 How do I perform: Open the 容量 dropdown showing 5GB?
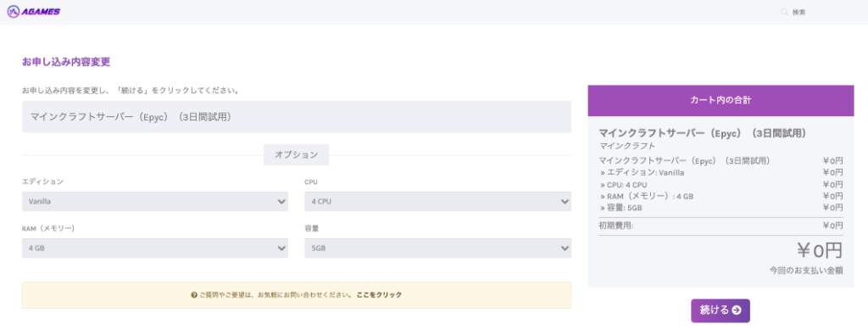tap(438, 248)
